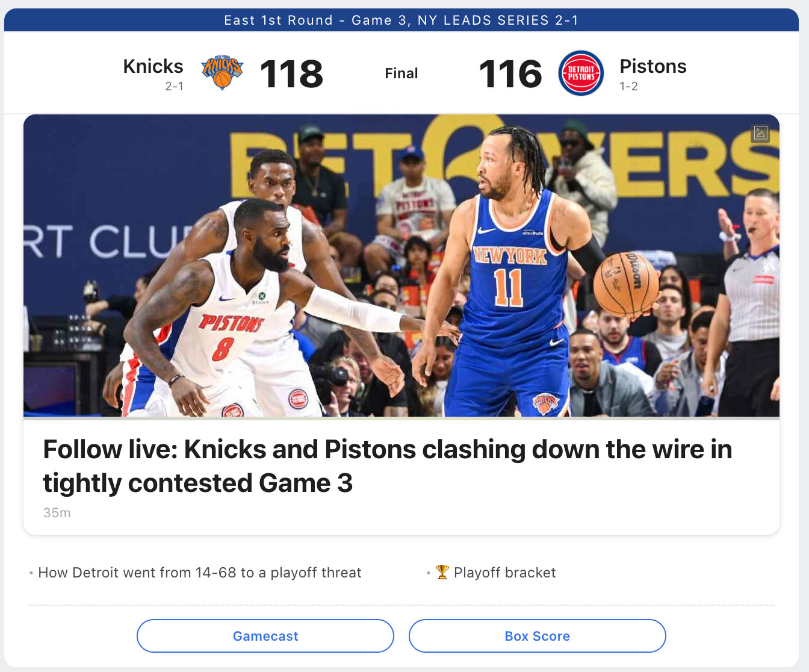Click the trophy icon beside Playoff bracket
This screenshot has height=672, width=809.
[442, 572]
